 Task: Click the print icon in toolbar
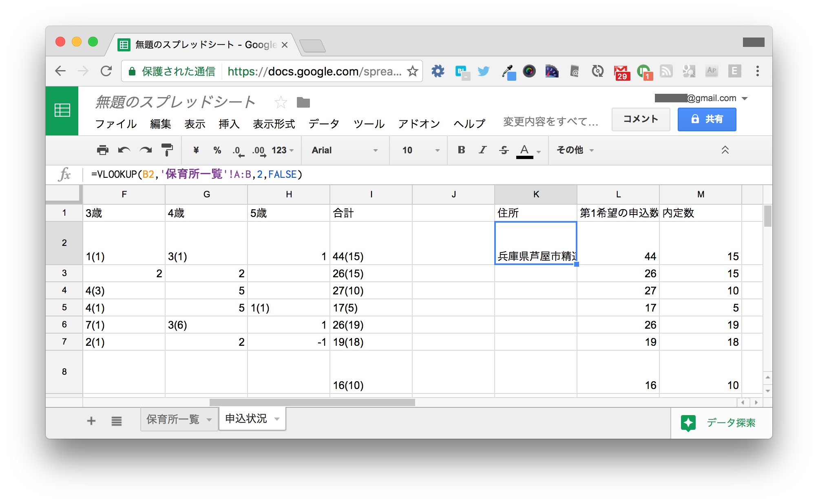(103, 150)
